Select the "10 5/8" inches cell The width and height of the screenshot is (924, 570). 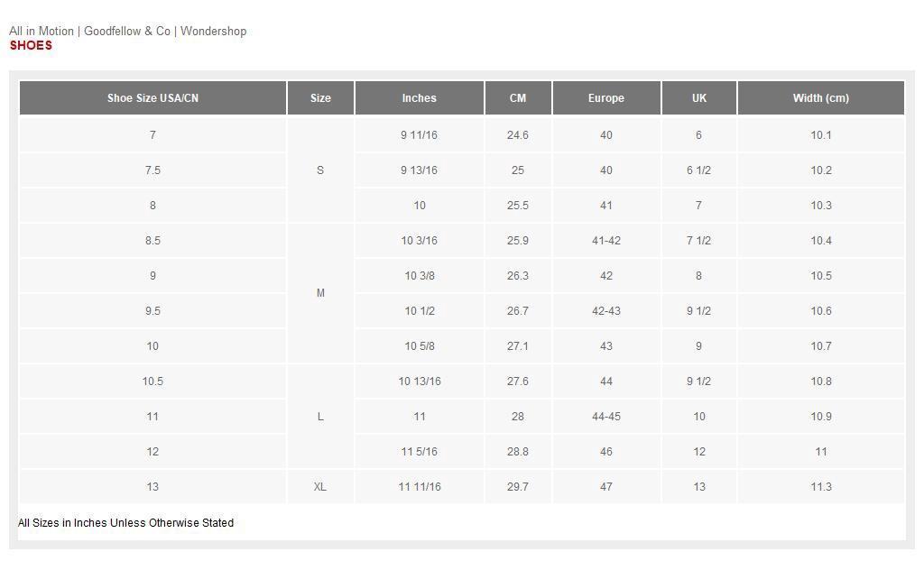coord(419,346)
